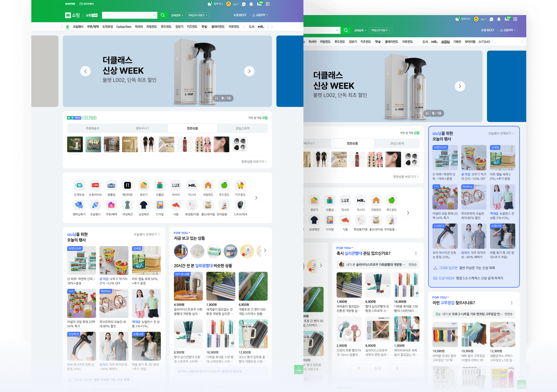Viewport: 557px width, 392px height.
Task: Open the three-dot menu beside 고무장갑 heading
Action: coord(512,303)
